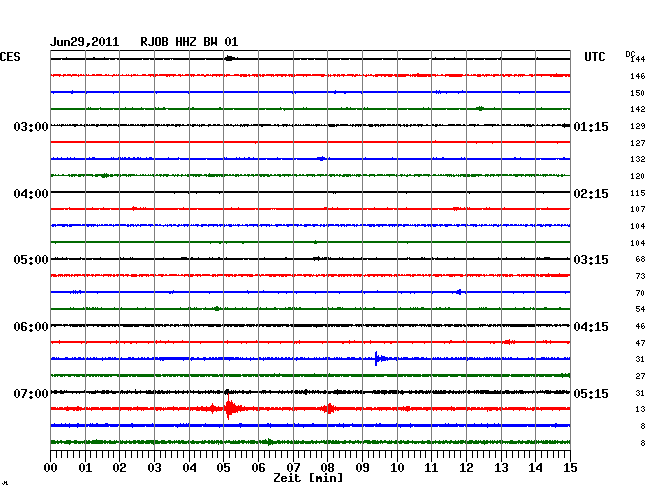The height and width of the screenshot is (494, 650).
Task: Click the 03:15 UTC time label
Action: click(x=591, y=260)
